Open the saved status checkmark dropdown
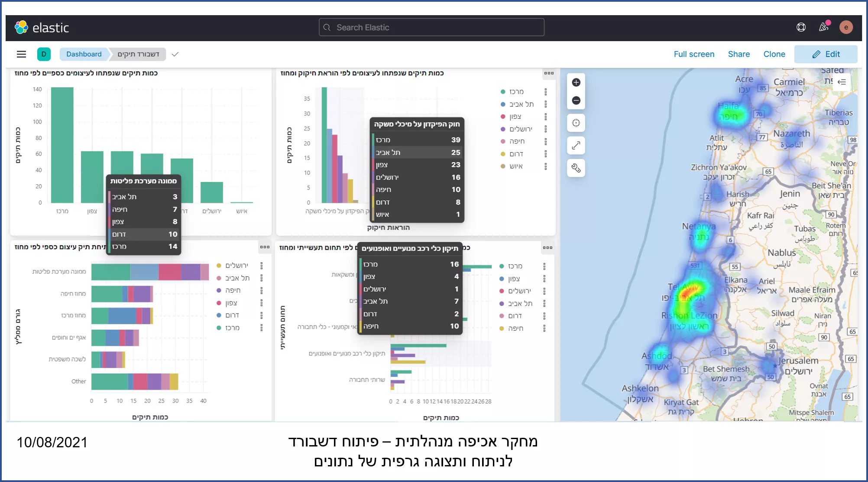The image size is (868, 482). [x=175, y=54]
